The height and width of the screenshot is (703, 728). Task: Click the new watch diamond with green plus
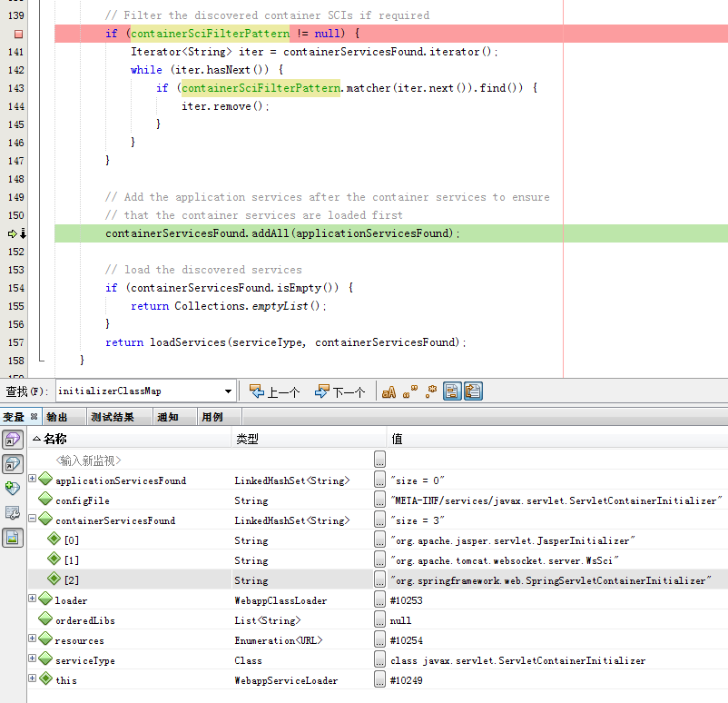[x=13, y=489]
